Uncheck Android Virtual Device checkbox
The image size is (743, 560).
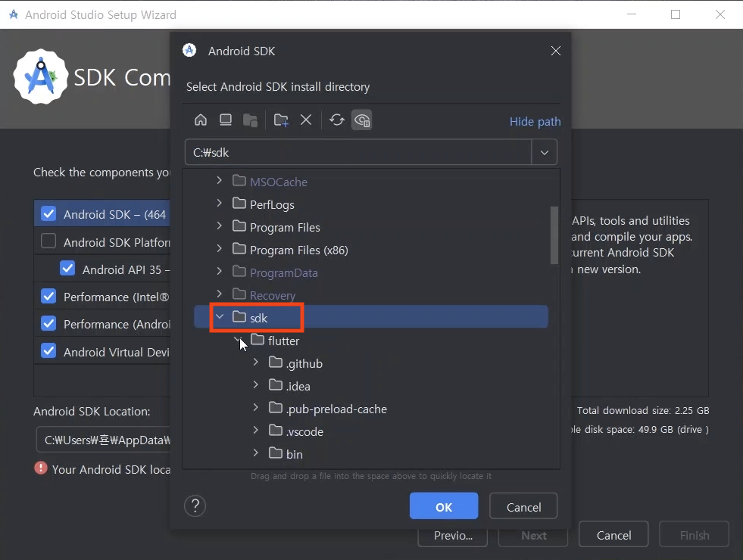click(48, 351)
